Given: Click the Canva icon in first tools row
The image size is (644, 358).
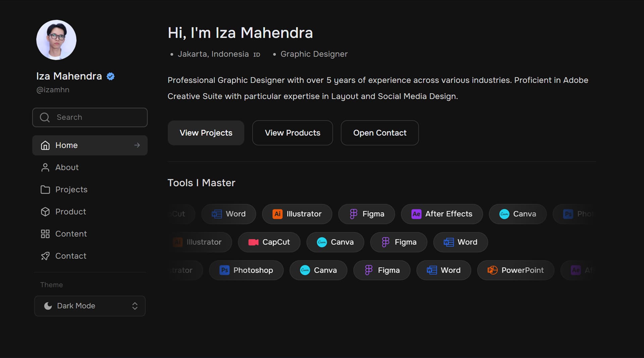Looking at the screenshot, I should (x=504, y=214).
